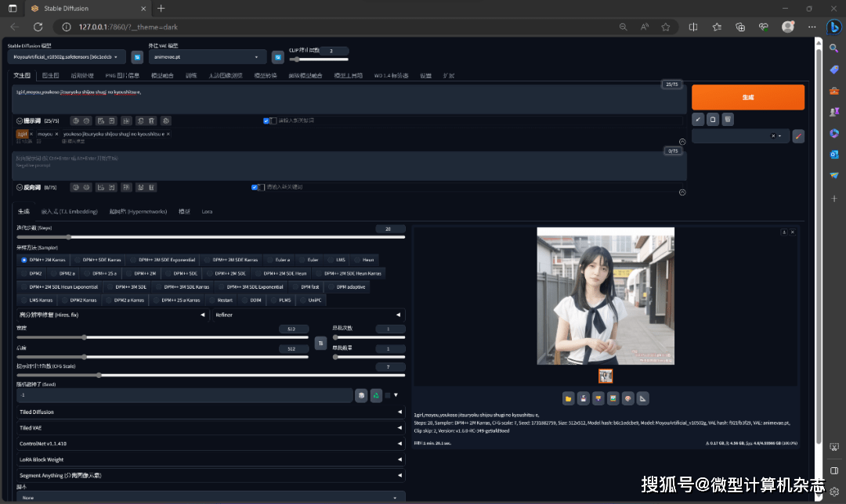Screen dimensions: 846x504
Task: Click the paintbrush icon beside styles dropdown
Action: [798, 135]
